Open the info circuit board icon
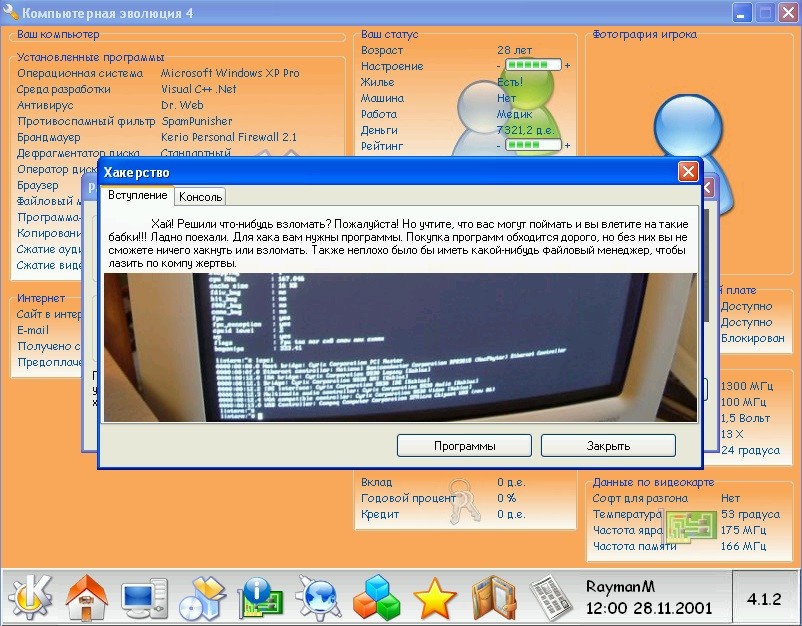This screenshot has height=626, width=802. [x=260, y=597]
